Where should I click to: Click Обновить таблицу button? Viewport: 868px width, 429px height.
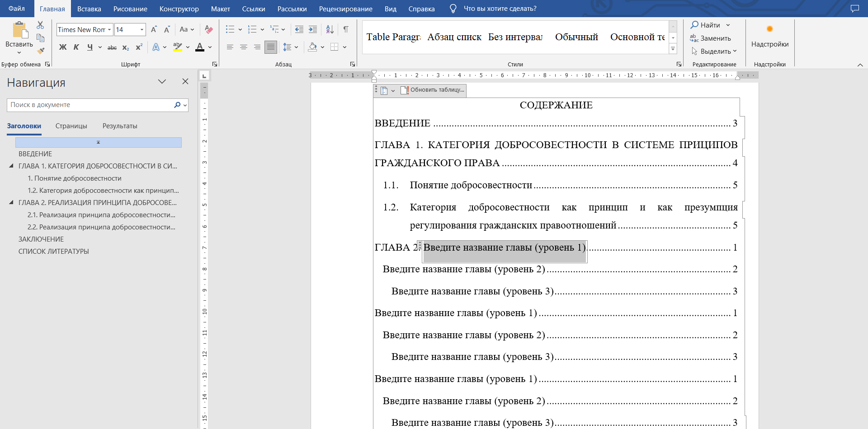[433, 90]
